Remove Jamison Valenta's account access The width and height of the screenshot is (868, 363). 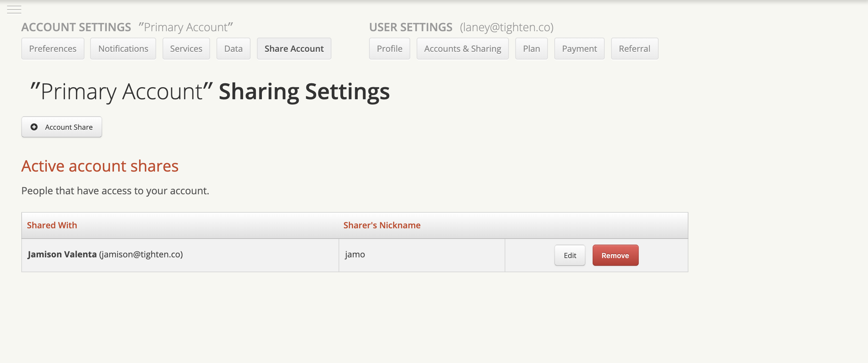pyautogui.click(x=615, y=255)
